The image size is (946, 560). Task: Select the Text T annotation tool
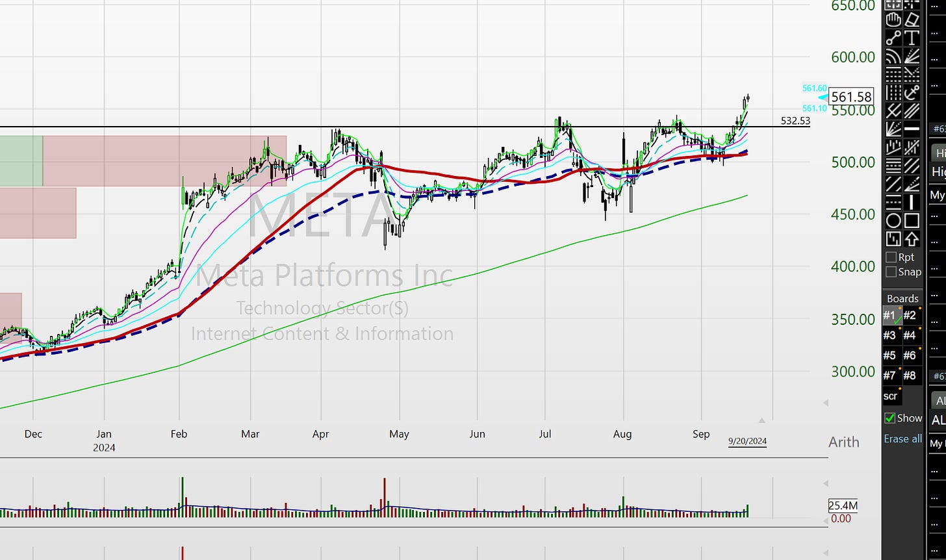912,37
